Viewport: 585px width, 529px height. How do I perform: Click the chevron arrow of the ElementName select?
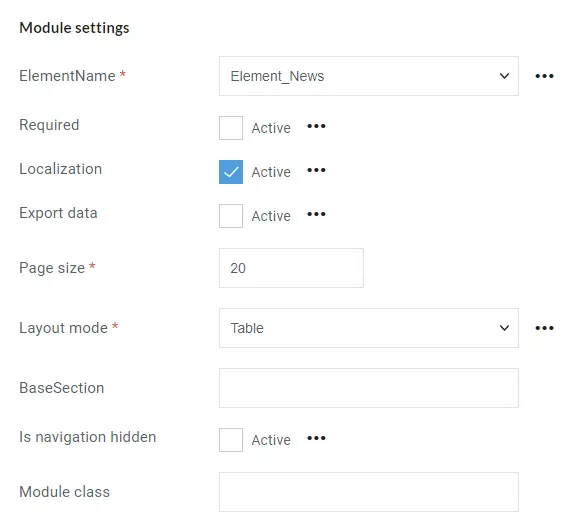point(504,76)
